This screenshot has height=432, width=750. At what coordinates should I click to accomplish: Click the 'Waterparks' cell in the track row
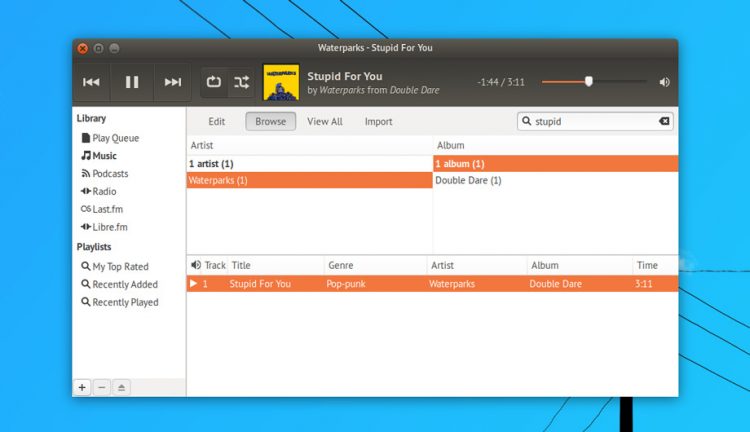tap(452, 284)
